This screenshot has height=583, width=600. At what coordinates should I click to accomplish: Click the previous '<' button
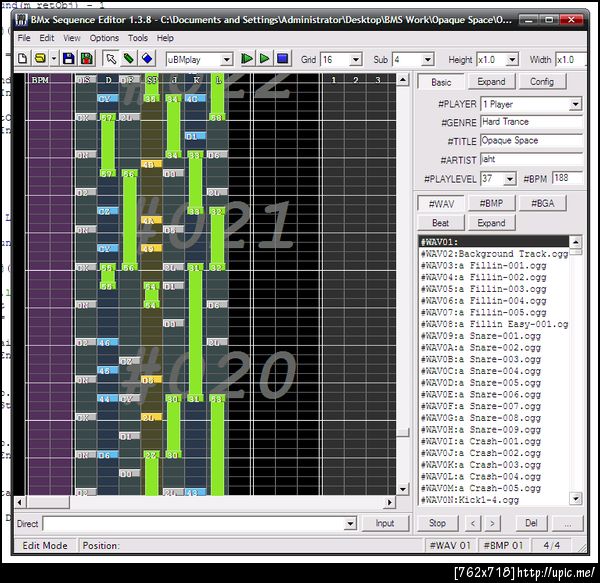pyautogui.click(x=473, y=523)
